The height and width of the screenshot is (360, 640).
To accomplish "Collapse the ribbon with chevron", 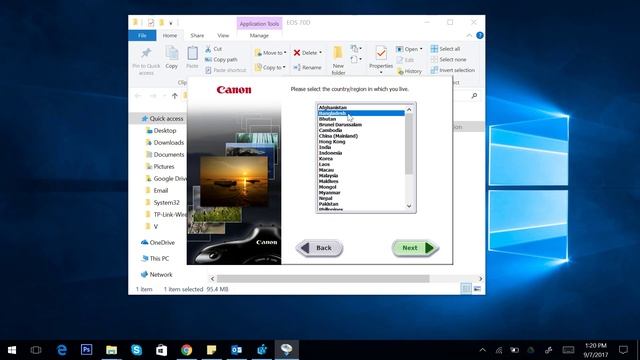I will 469,36.
